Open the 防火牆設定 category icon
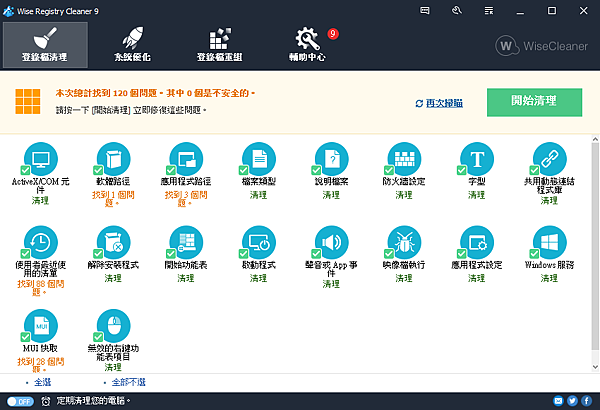The width and height of the screenshot is (600, 410). click(x=404, y=159)
